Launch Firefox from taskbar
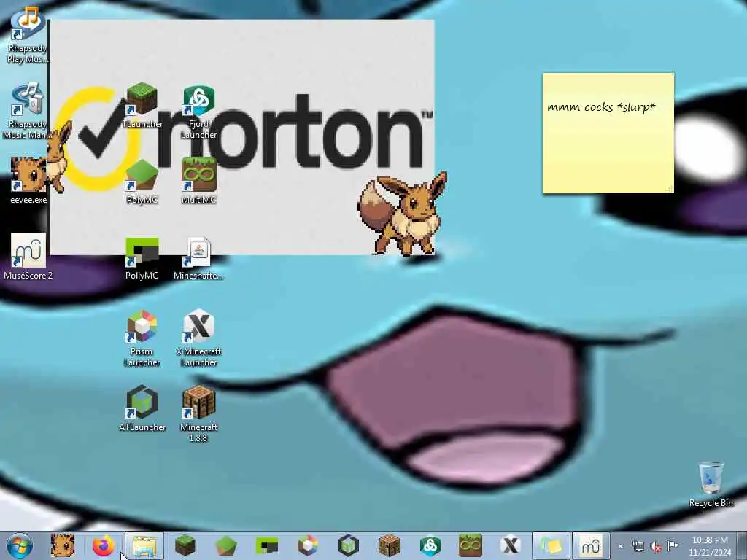This screenshot has width=747, height=560. [104, 545]
